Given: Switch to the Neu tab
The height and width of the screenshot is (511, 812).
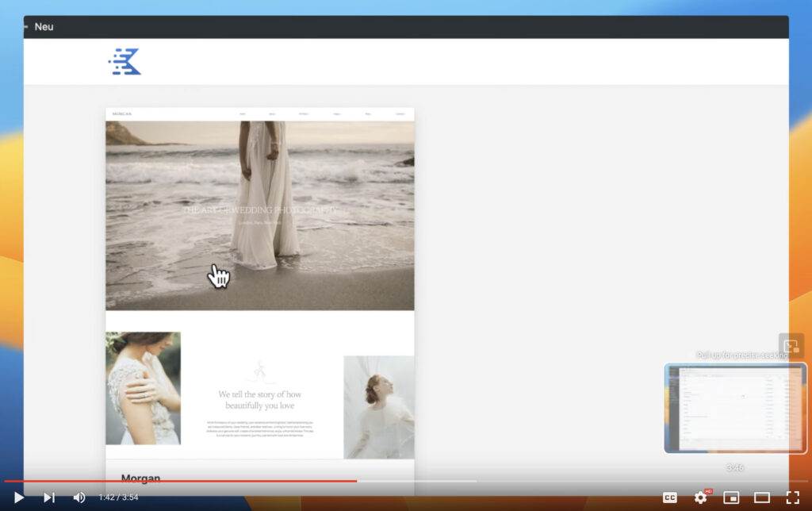Looking at the screenshot, I should click(x=44, y=26).
